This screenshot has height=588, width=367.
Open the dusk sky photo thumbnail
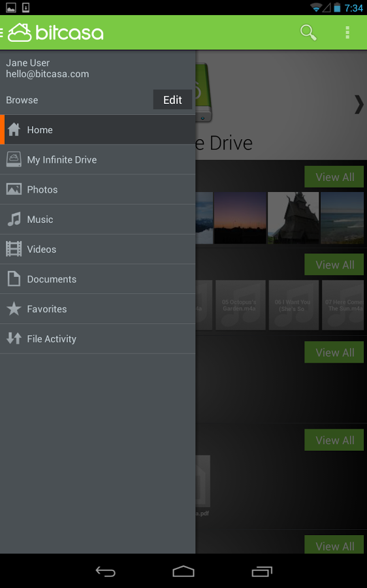click(x=240, y=218)
